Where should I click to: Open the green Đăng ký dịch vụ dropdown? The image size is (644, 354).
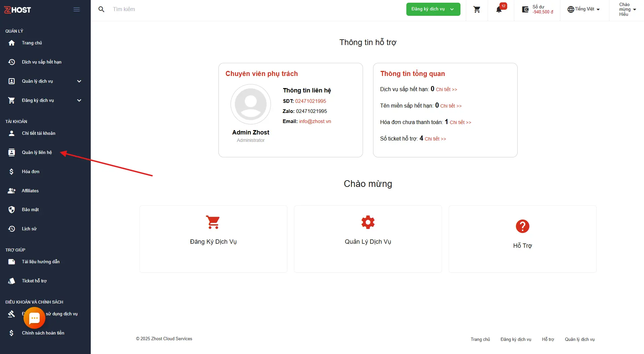coord(433,9)
